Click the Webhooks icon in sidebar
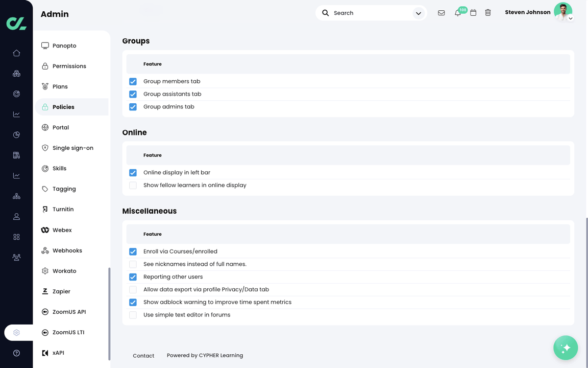 pyautogui.click(x=45, y=250)
